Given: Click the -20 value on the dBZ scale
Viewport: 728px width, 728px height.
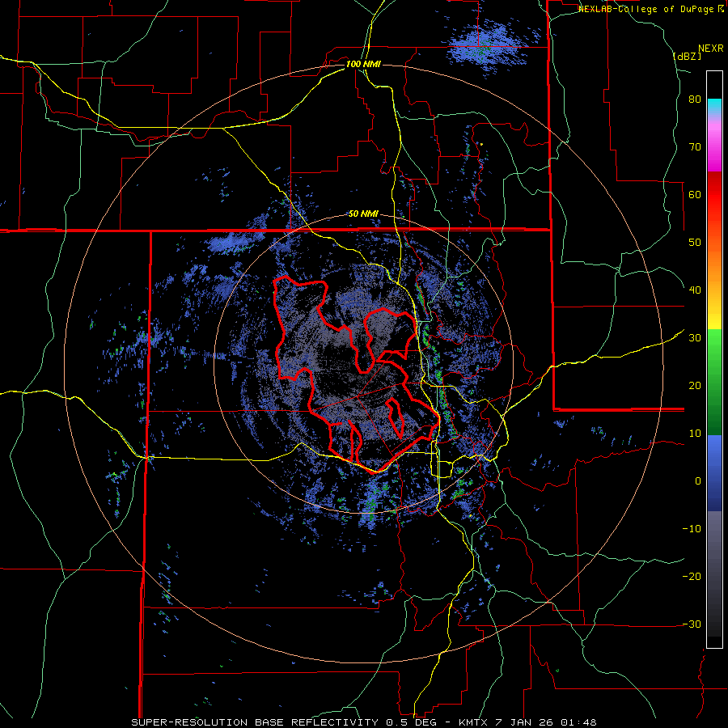Looking at the screenshot, I should tap(692, 576).
